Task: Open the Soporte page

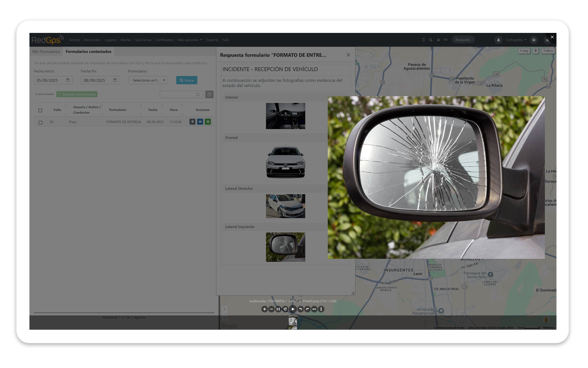Action: [212, 40]
